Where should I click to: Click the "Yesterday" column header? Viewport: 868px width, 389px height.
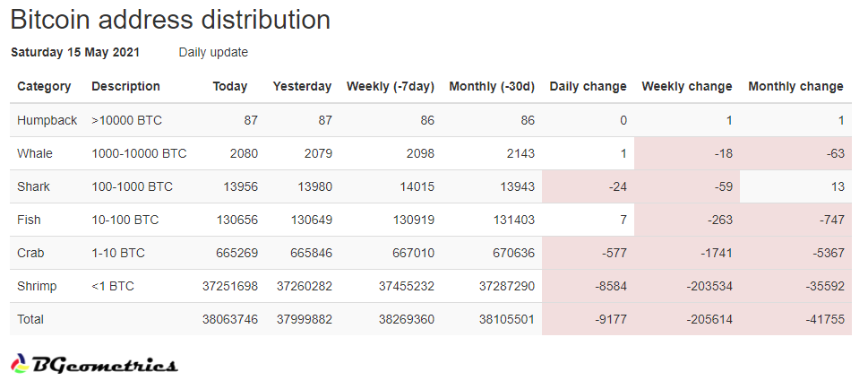tap(302, 86)
